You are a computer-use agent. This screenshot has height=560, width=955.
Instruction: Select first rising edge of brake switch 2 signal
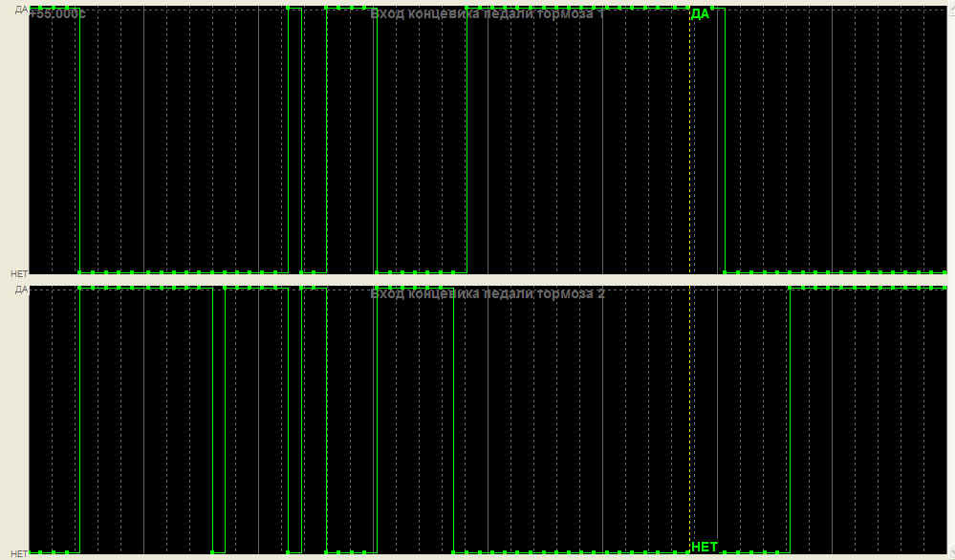point(79,420)
